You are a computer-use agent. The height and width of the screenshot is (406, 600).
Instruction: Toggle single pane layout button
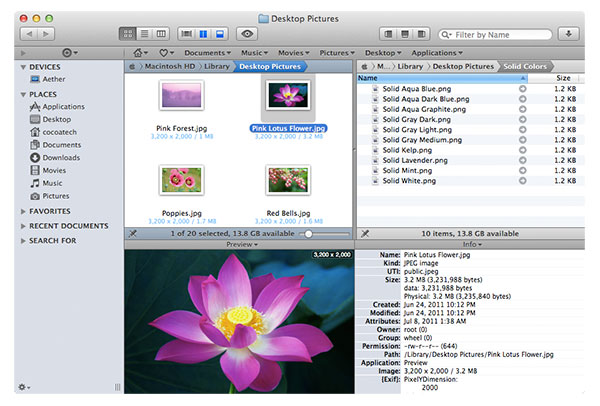(187, 34)
